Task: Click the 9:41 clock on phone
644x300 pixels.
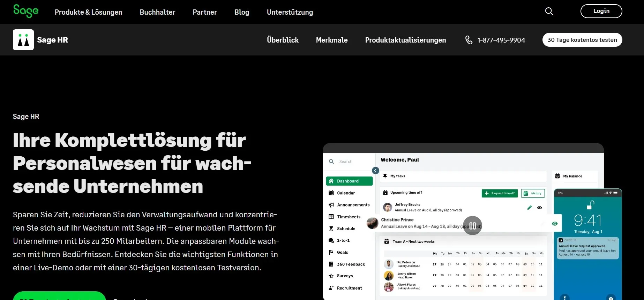Action: [x=588, y=220]
